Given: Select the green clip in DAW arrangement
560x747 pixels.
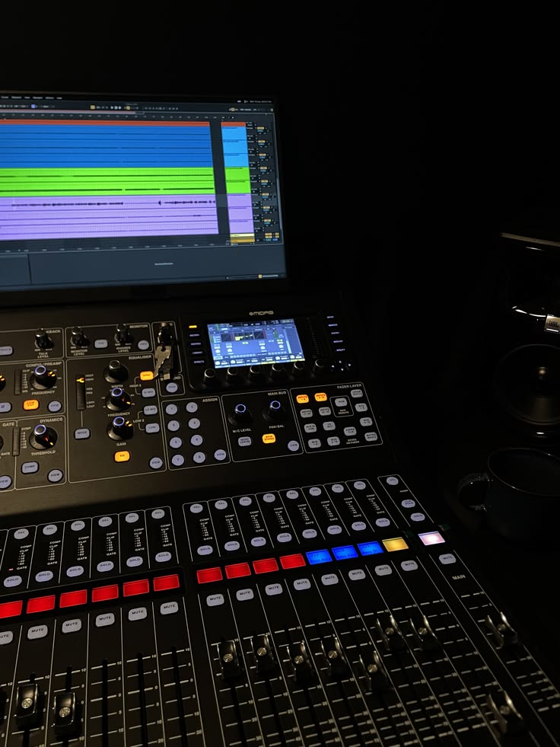Looking at the screenshot, I should (x=107, y=181).
